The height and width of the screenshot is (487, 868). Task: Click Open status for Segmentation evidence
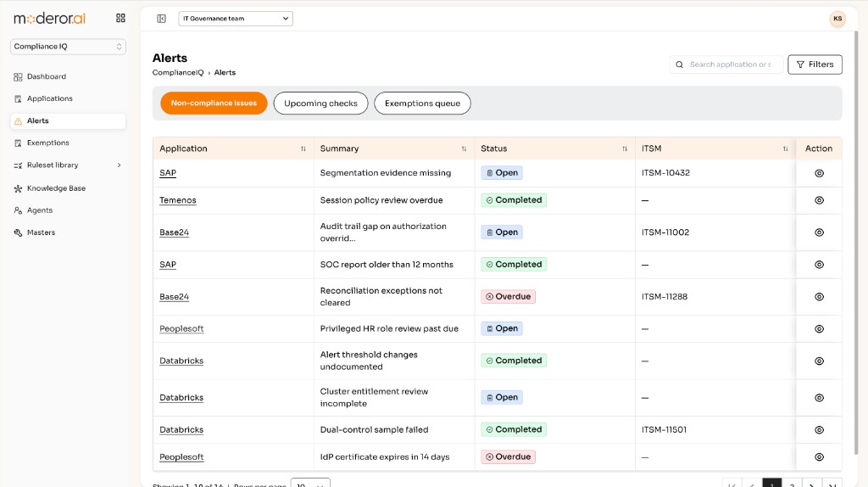pos(502,173)
